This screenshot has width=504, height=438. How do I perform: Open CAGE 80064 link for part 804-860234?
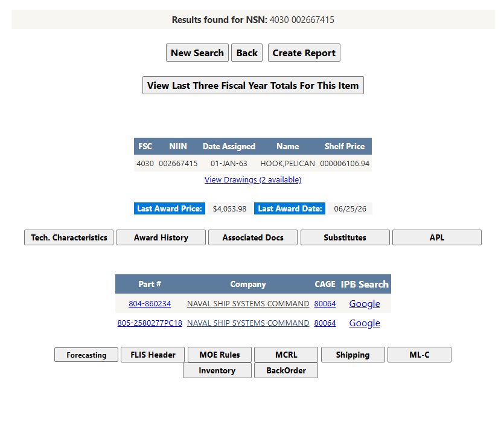click(325, 303)
